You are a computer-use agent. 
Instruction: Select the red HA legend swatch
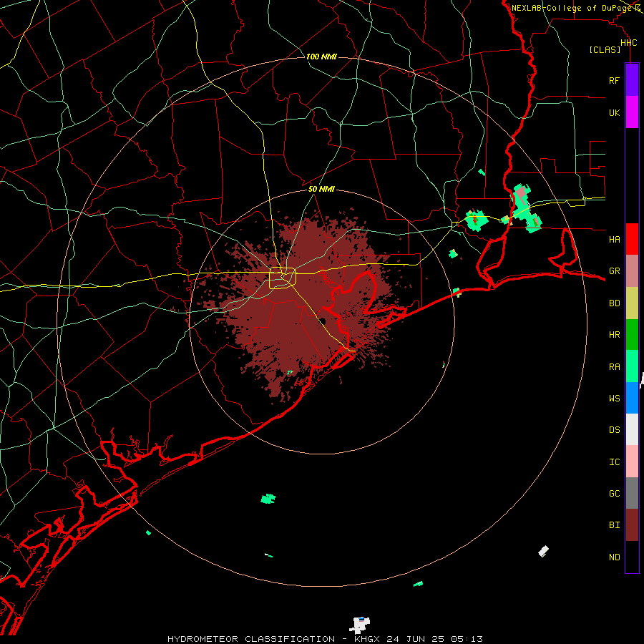coord(632,239)
